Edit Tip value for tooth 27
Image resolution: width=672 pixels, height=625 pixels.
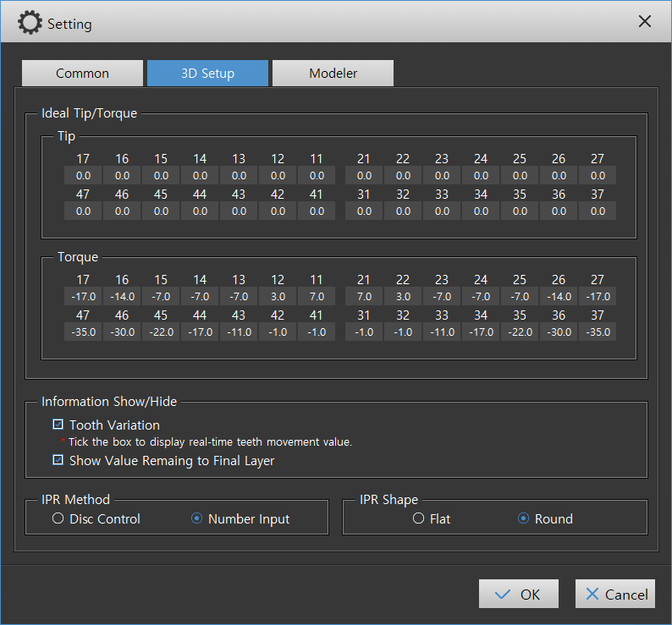point(598,176)
